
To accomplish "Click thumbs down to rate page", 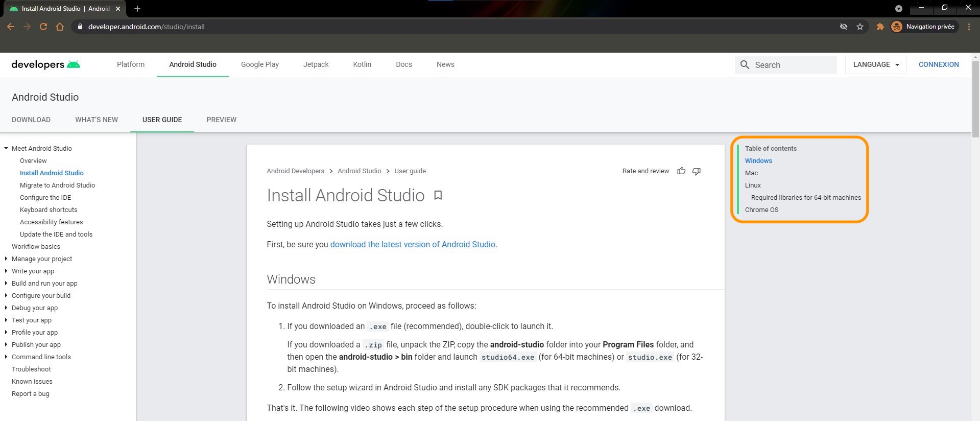I will click(697, 171).
